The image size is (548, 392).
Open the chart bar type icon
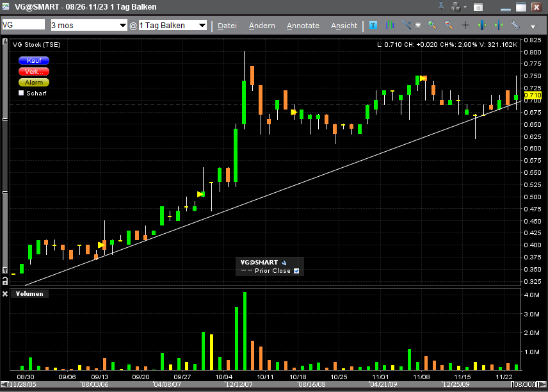pos(390,25)
